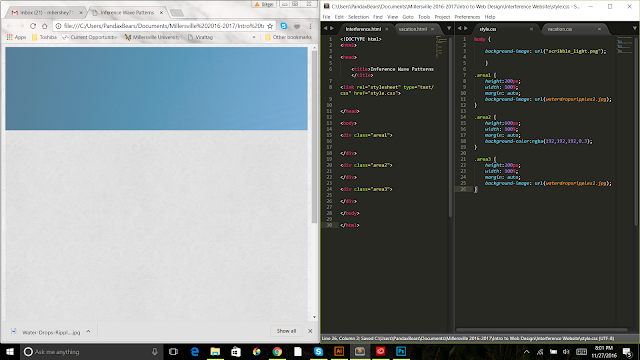
Task: Open Sublime Text Tools menu
Action: (x=424, y=17)
